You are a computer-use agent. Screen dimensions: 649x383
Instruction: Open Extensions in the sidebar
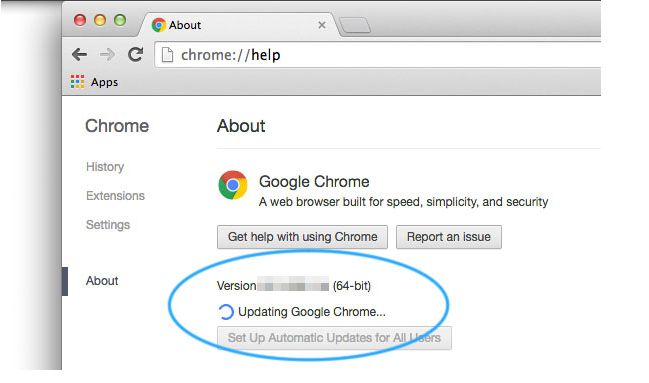115,195
